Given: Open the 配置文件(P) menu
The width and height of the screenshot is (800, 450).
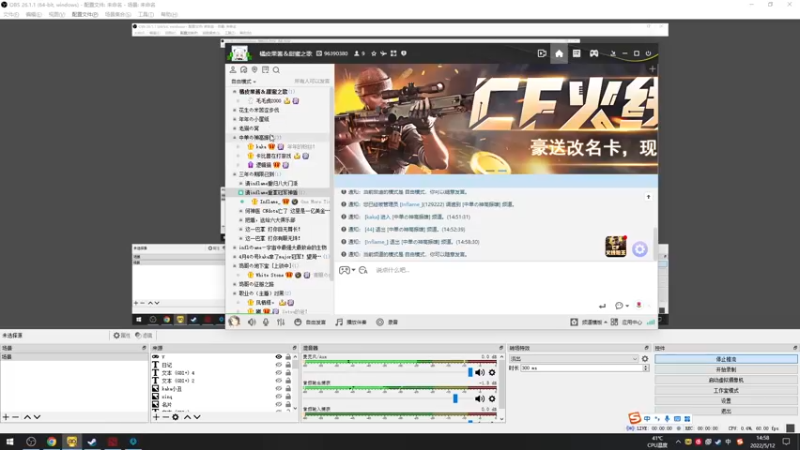Looking at the screenshot, I should (x=85, y=14).
